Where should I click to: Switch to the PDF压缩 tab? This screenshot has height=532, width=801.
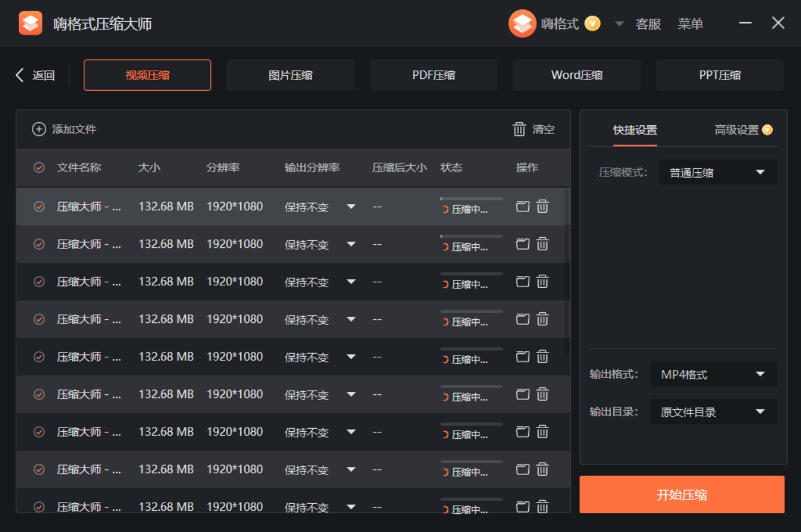coord(433,76)
